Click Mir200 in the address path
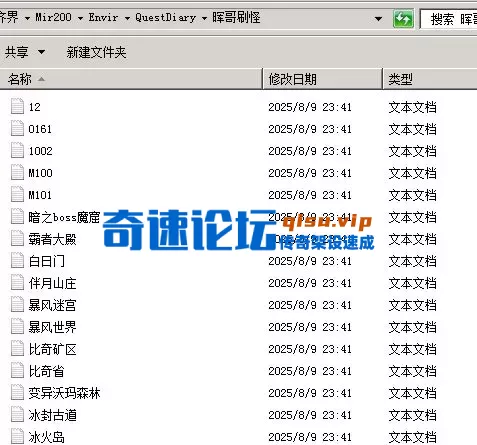This screenshot has width=477, height=445. click(x=53, y=17)
